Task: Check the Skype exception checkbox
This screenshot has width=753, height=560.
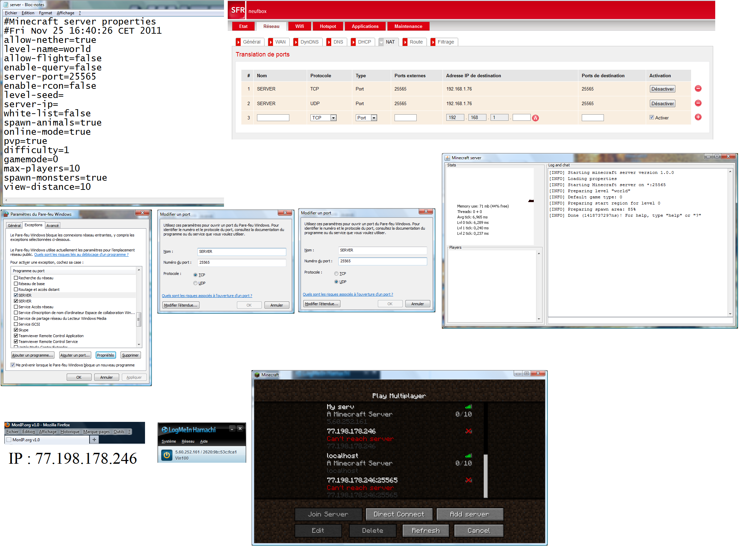Action: coord(16,330)
